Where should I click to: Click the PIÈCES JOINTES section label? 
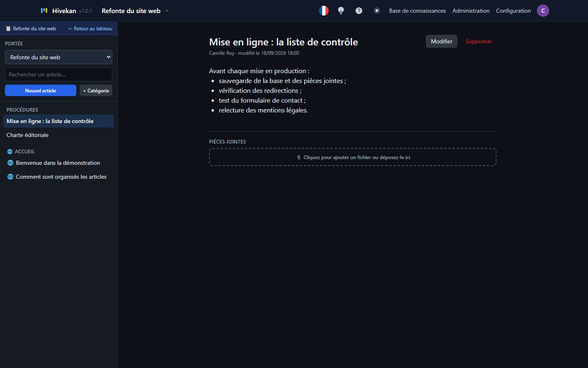click(x=227, y=142)
